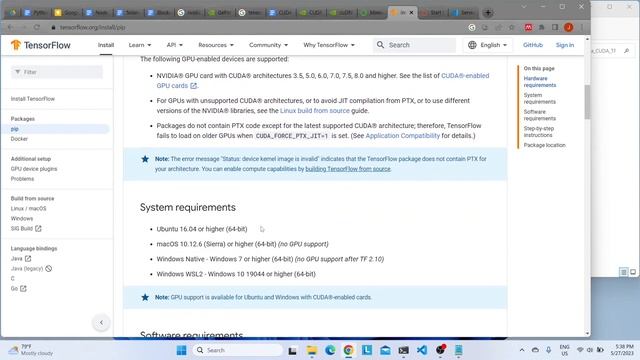Click the scrollbar down arrow

pos(587,333)
